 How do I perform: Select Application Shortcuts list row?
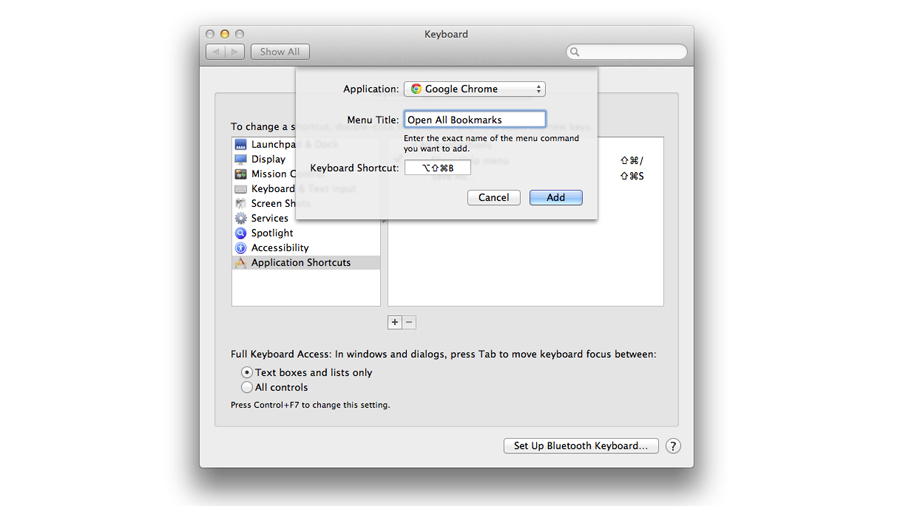tap(306, 263)
